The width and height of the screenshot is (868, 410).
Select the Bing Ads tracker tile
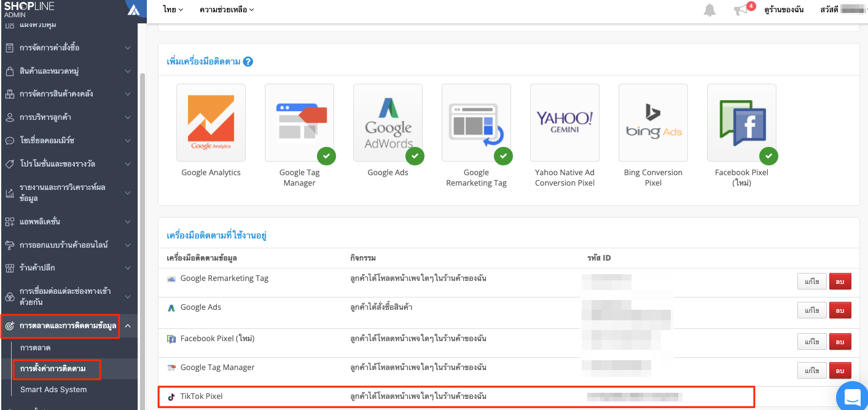[653, 122]
